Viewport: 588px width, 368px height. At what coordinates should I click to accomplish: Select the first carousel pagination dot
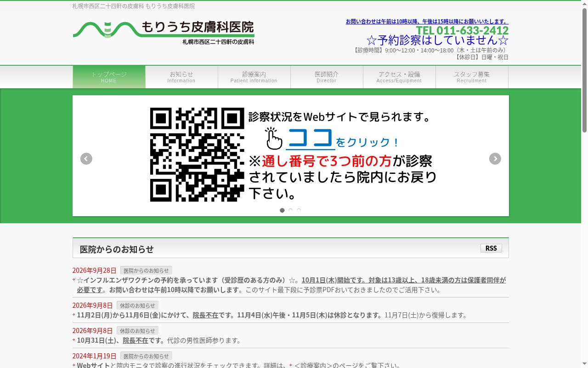[282, 210]
